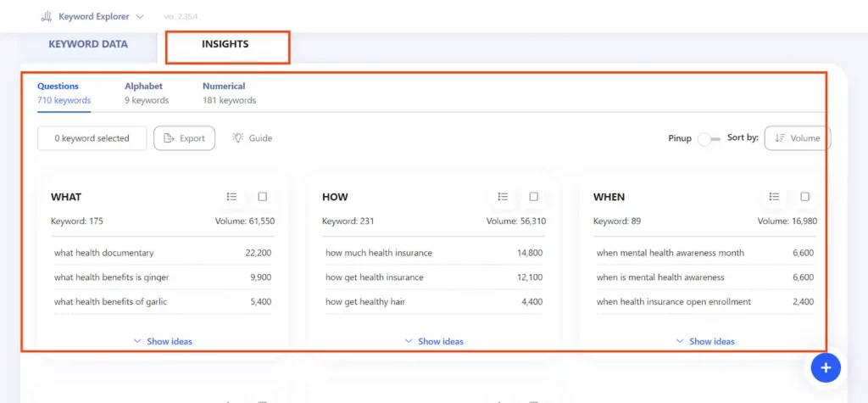Image resolution: width=868 pixels, height=403 pixels.
Task: Click the lightbulb Guide icon
Action: (238, 138)
